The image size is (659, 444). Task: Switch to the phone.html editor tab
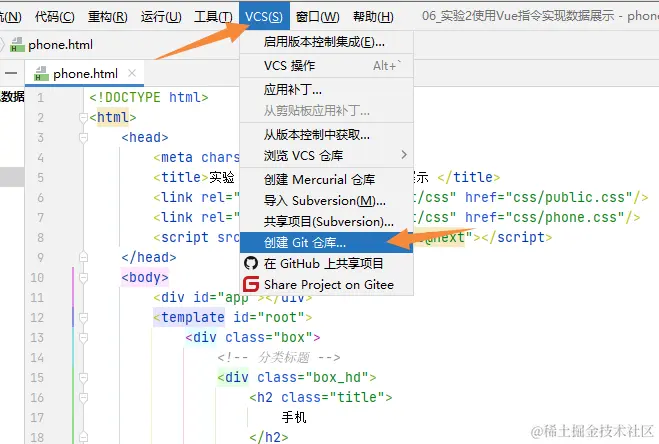[x=85, y=74]
